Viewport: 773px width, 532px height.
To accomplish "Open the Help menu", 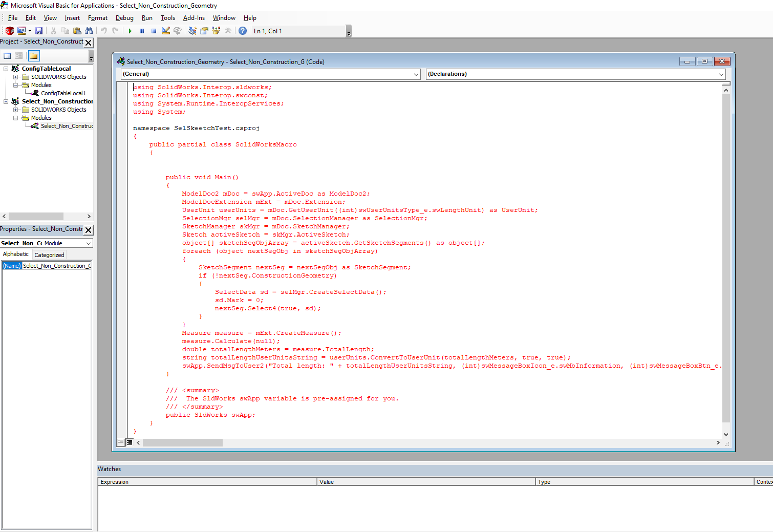I will click(x=250, y=18).
